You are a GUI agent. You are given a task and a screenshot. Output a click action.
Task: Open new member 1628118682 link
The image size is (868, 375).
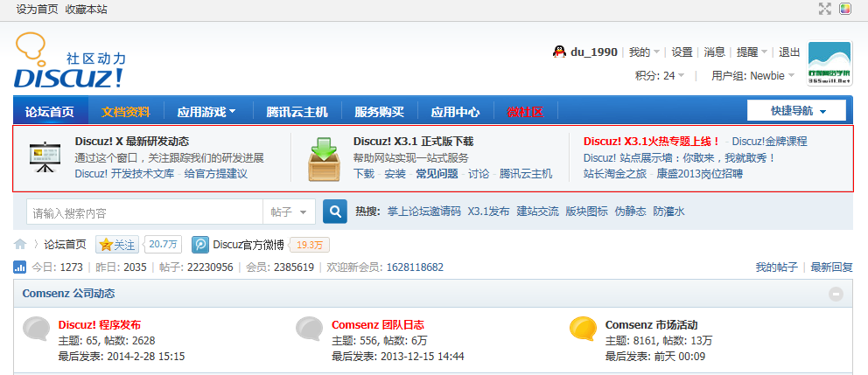415,267
